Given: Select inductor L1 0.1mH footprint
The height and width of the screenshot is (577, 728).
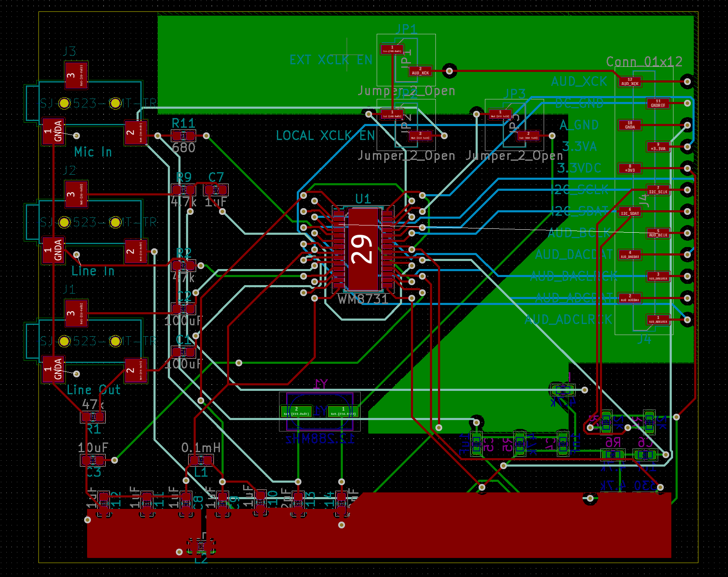Looking at the screenshot, I should (x=201, y=460).
